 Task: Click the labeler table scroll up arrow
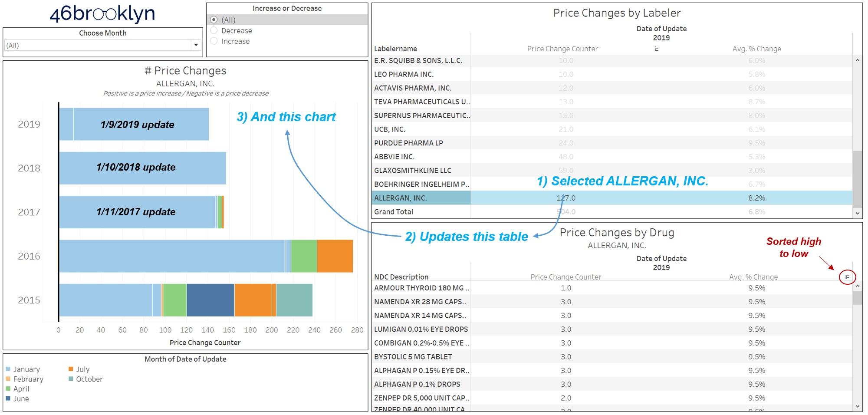(x=857, y=60)
